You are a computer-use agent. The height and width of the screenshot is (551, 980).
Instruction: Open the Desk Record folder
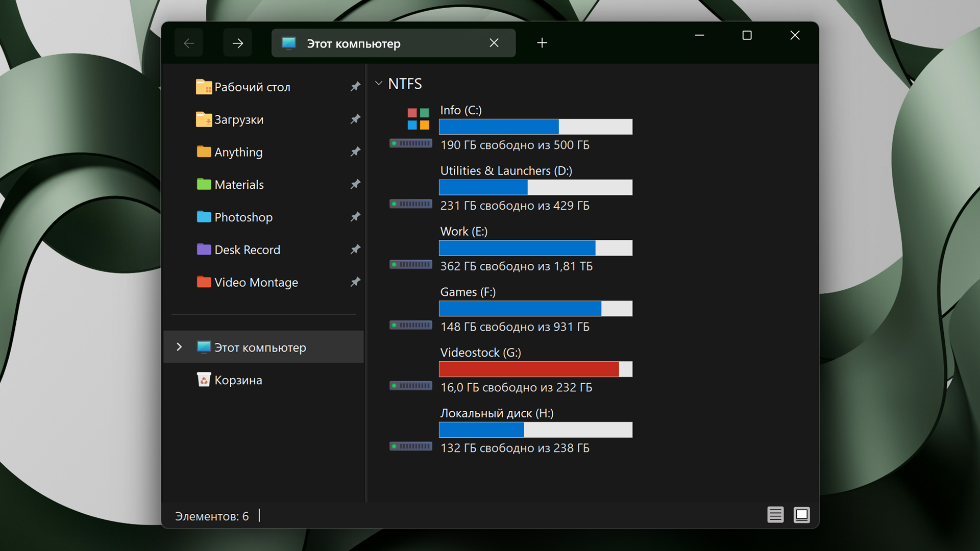tap(247, 250)
